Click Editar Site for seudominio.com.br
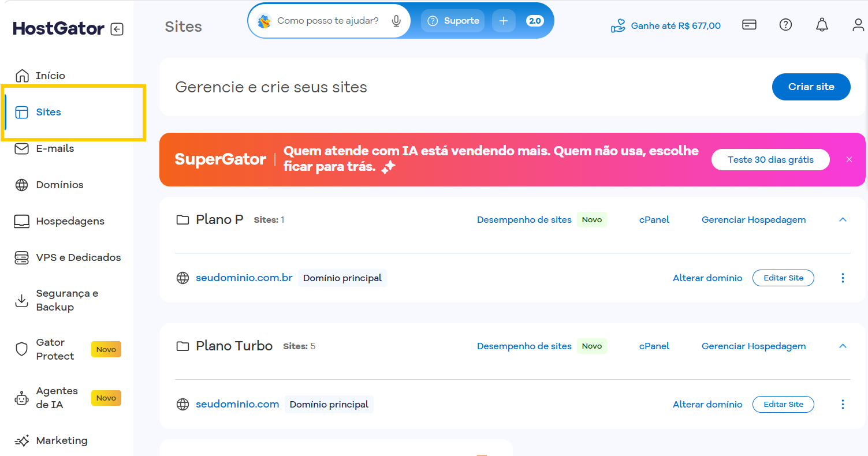 (783, 278)
